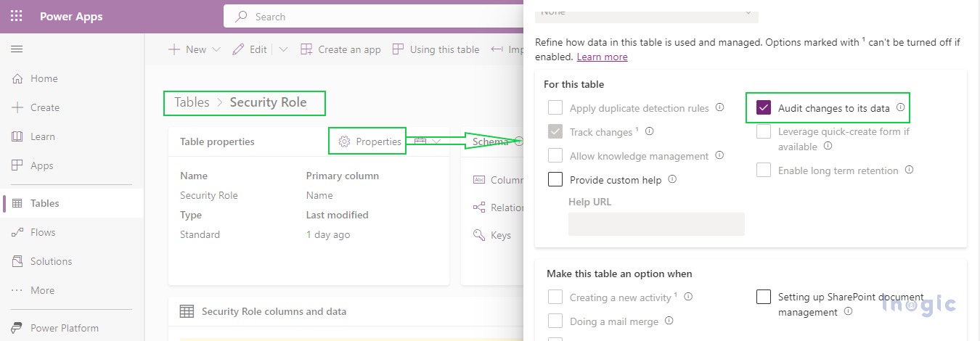Open the Properties button
Viewport: 980px width, 341px height.
coord(370,141)
